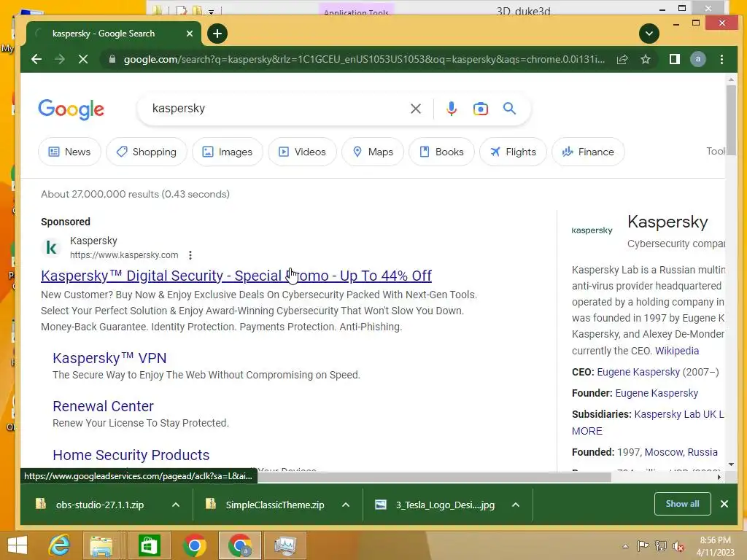Open the Chrome profile avatar
The width and height of the screenshot is (747, 560).
click(697, 59)
